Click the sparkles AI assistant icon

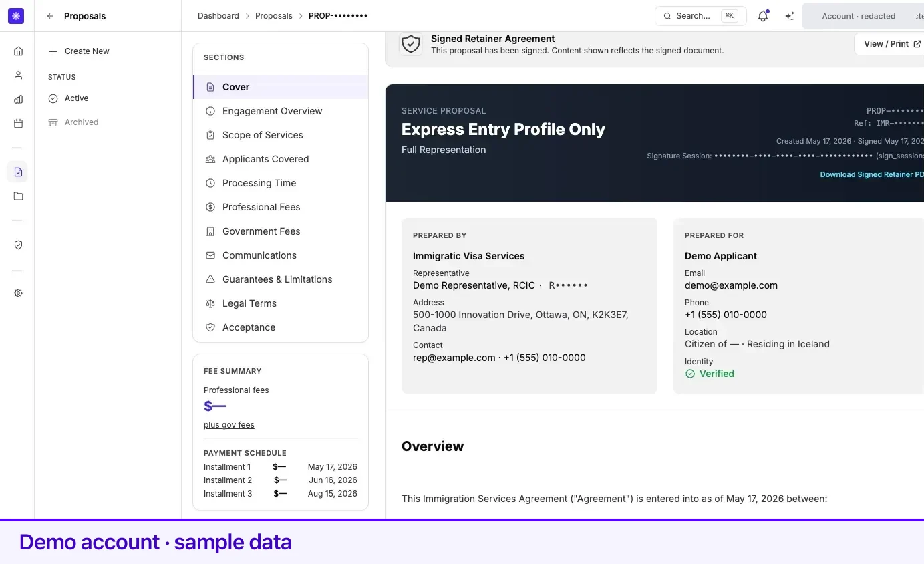[x=789, y=16]
